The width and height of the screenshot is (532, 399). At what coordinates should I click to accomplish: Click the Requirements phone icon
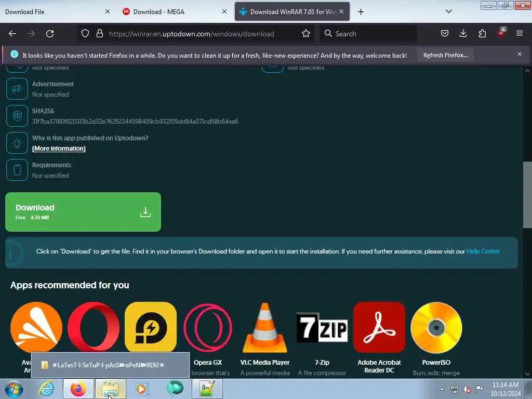(17, 170)
